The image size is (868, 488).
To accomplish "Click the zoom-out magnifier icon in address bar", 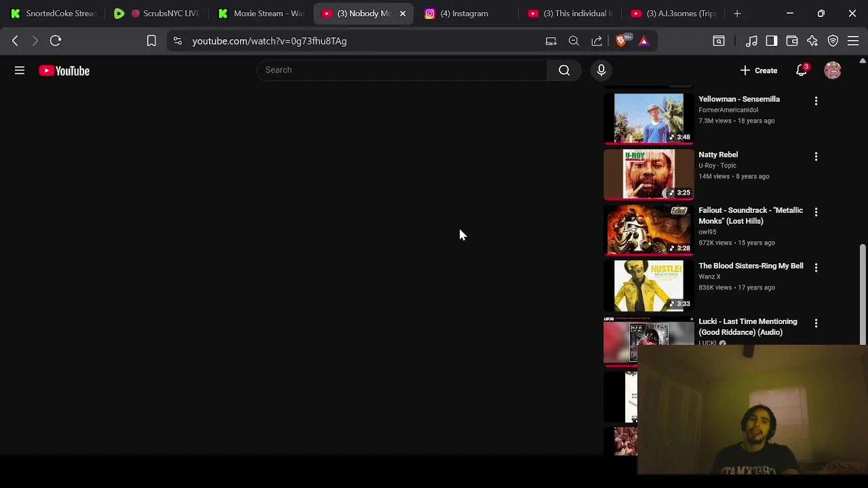I will 574,41.
